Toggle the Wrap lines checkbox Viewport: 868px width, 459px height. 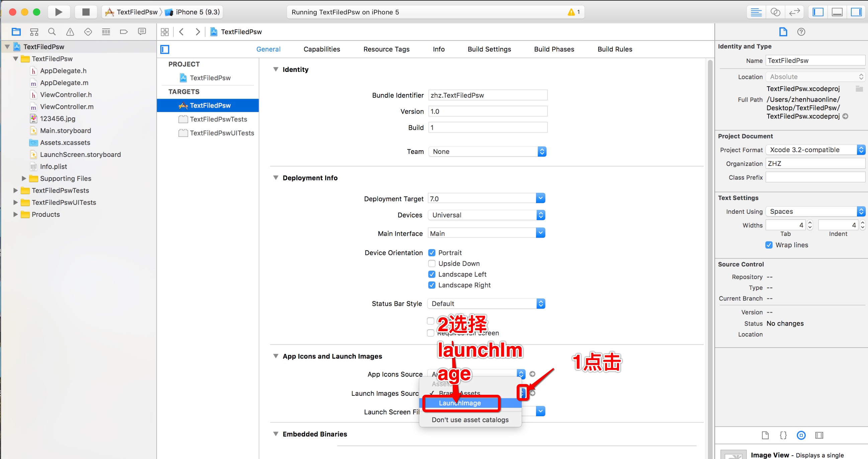(769, 245)
